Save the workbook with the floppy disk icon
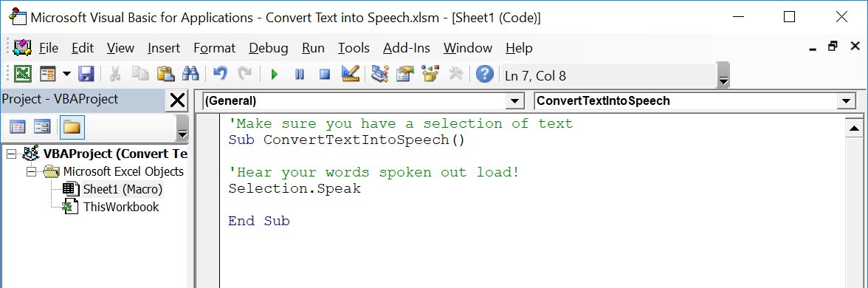Screen dimensions: 868x288 point(86,74)
